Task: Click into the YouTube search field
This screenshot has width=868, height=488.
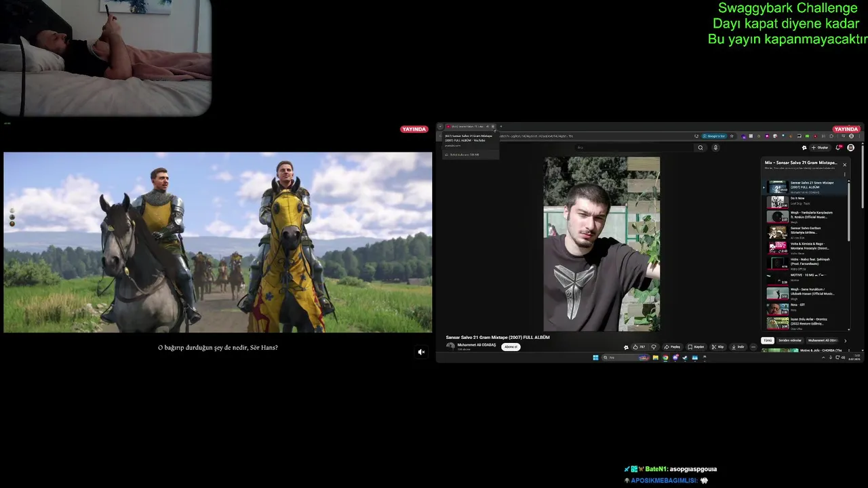Action: pos(634,148)
